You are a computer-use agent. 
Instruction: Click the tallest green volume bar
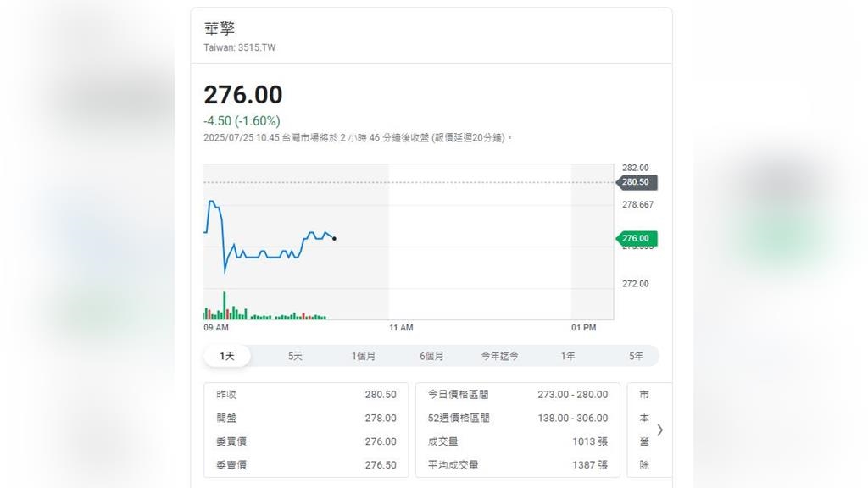point(225,306)
